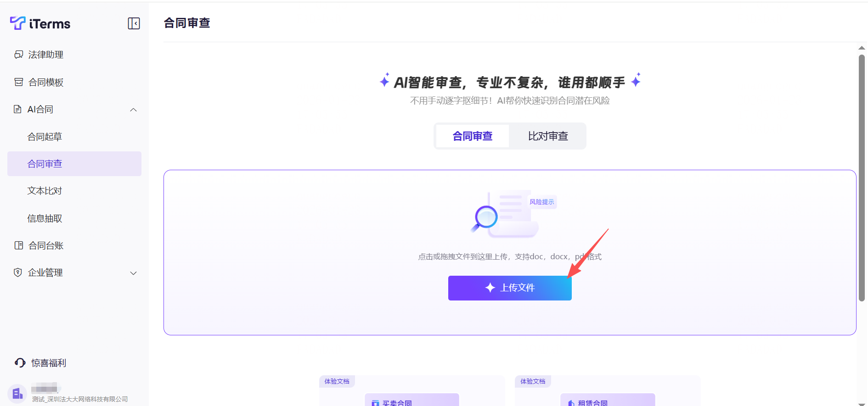Select 合同审查 in the sidebar
The image size is (868, 406).
pos(74,164)
